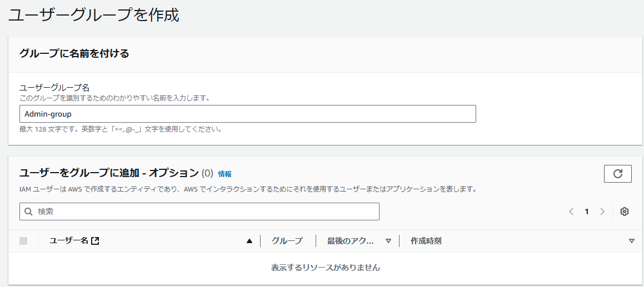
Task: Open the 情報 info link
Action: (224, 174)
